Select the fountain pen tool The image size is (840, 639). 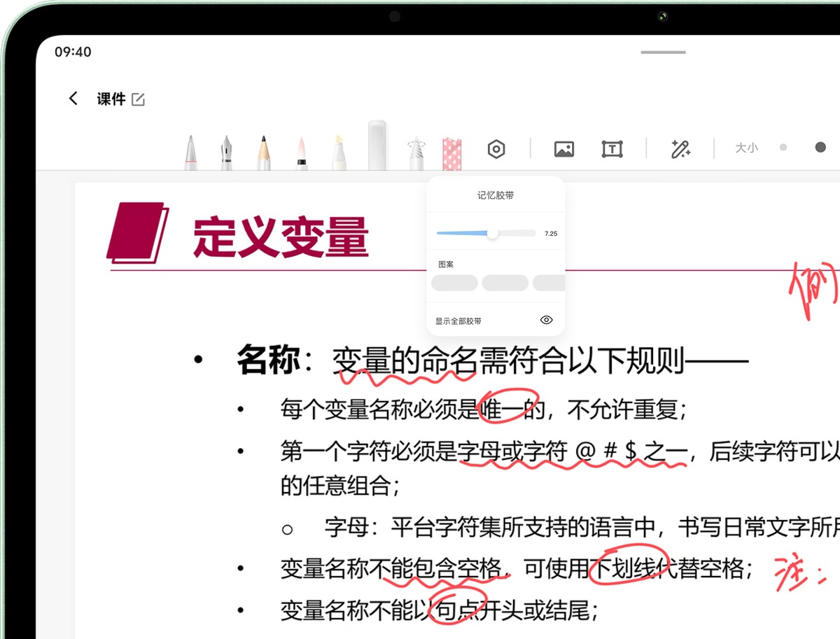click(227, 153)
